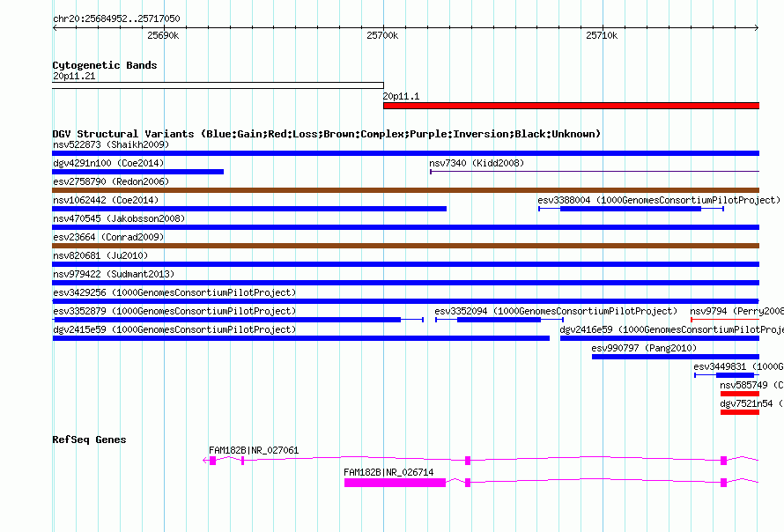Click the chr20:25684952..25717050 coordinate label
This screenshot has width=784, height=532.
[116, 18]
